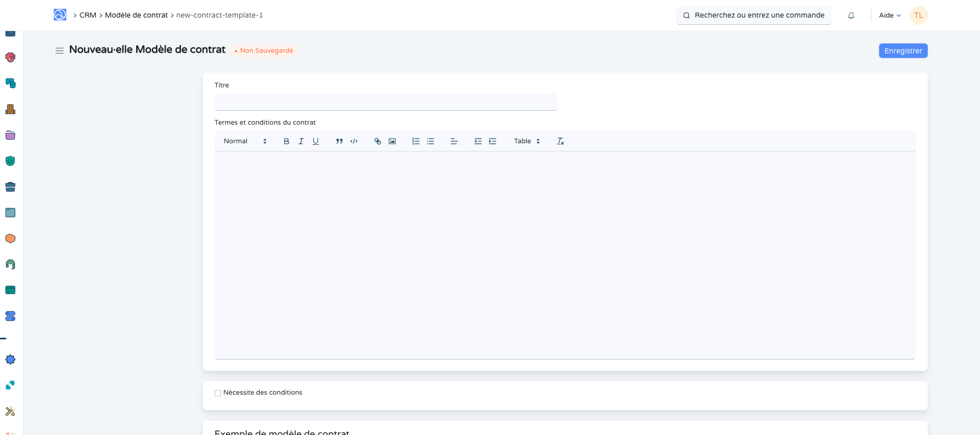Start an ordered numbered list

click(415, 141)
